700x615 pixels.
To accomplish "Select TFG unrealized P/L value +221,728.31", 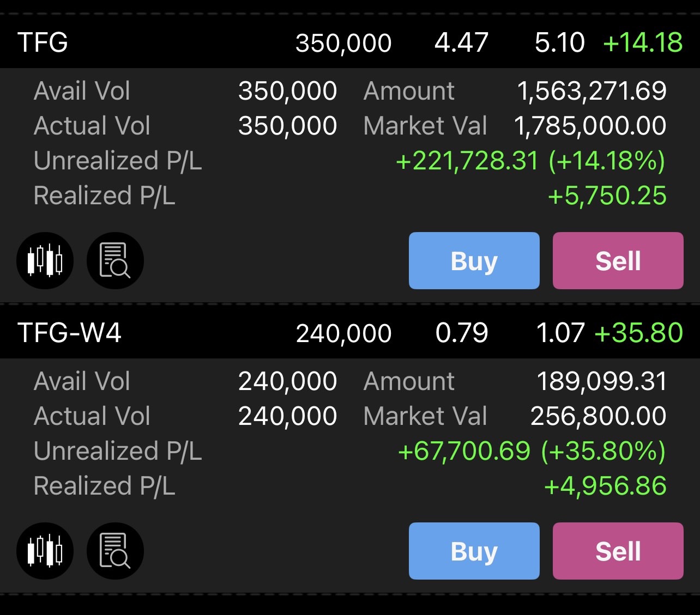I will (x=467, y=161).
